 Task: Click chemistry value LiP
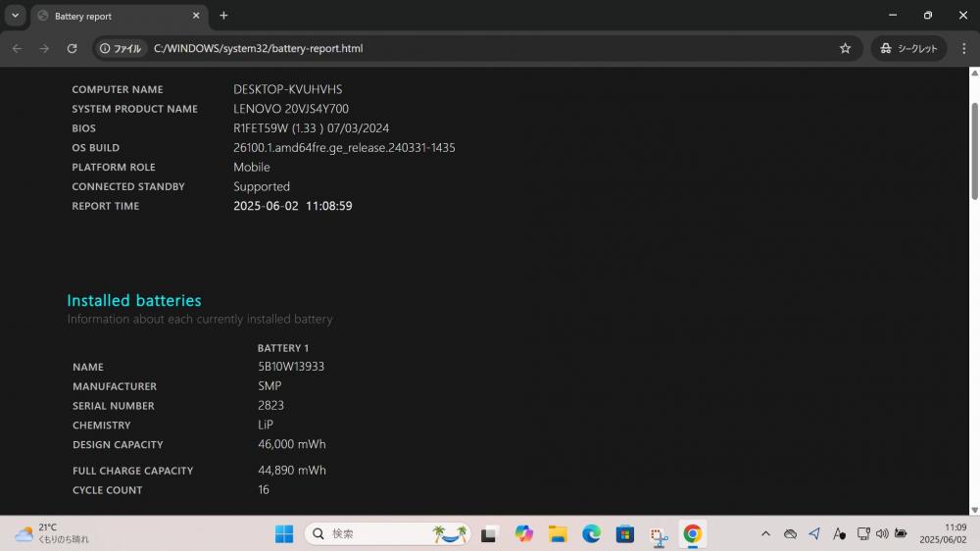[x=266, y=425]
